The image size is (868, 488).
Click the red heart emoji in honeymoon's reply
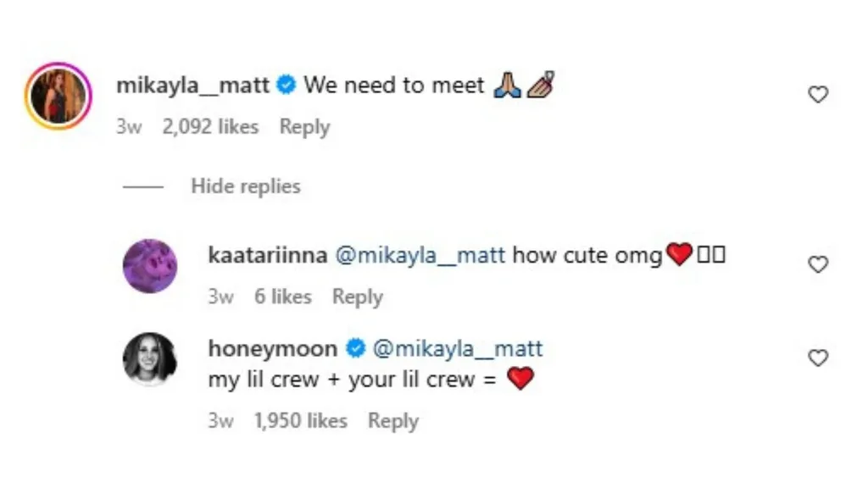(520, 379)
